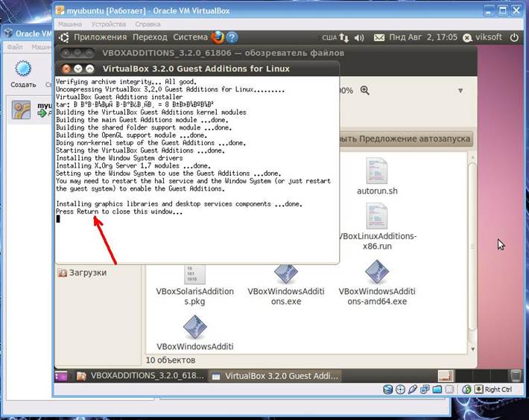Open the Ubuntu help question mark icon
Image resolution: width=529 pixels, height=420 pixels.
(232, 37)
